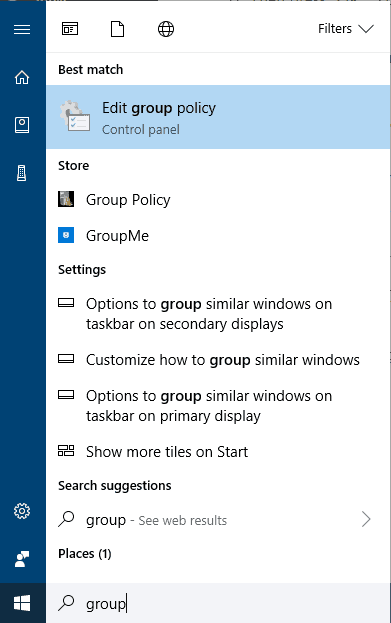
Task: Open Edit group policy best match
Action: 218,117
